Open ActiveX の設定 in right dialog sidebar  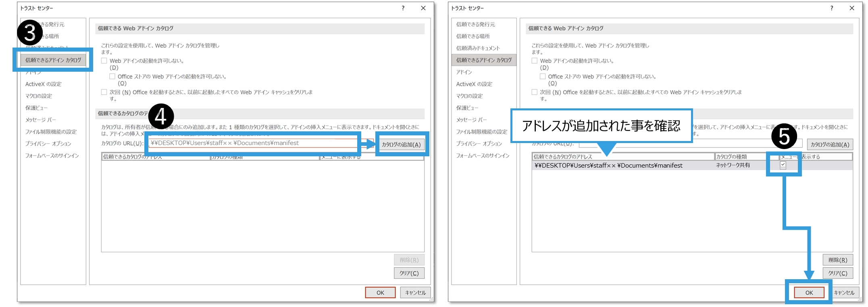coord(474,84)
